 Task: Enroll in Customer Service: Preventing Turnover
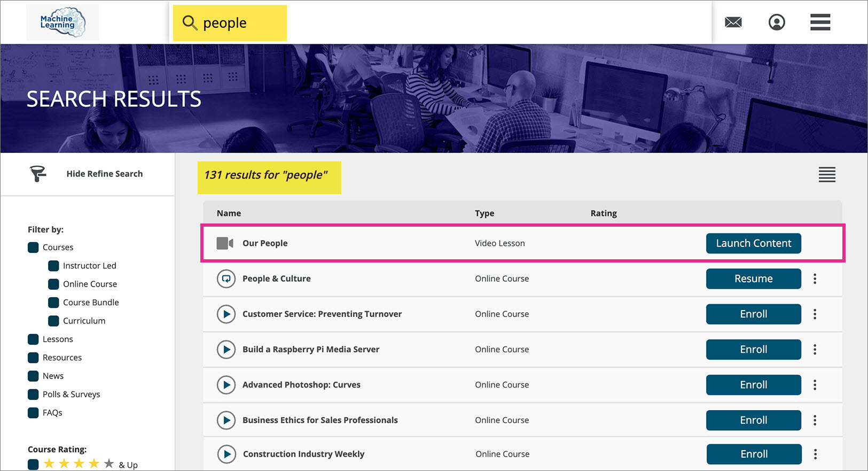[x=754, y=314]
